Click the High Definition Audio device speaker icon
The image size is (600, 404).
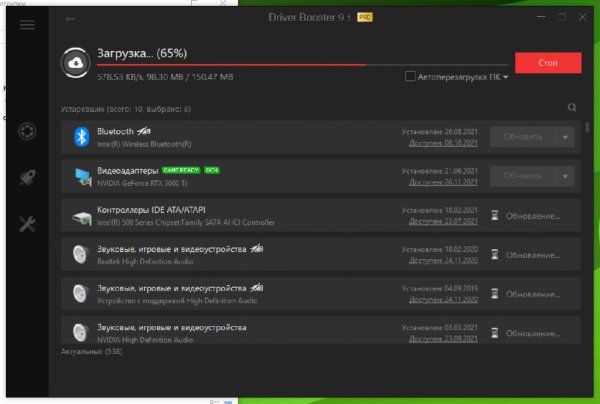[x=80, y=293]
